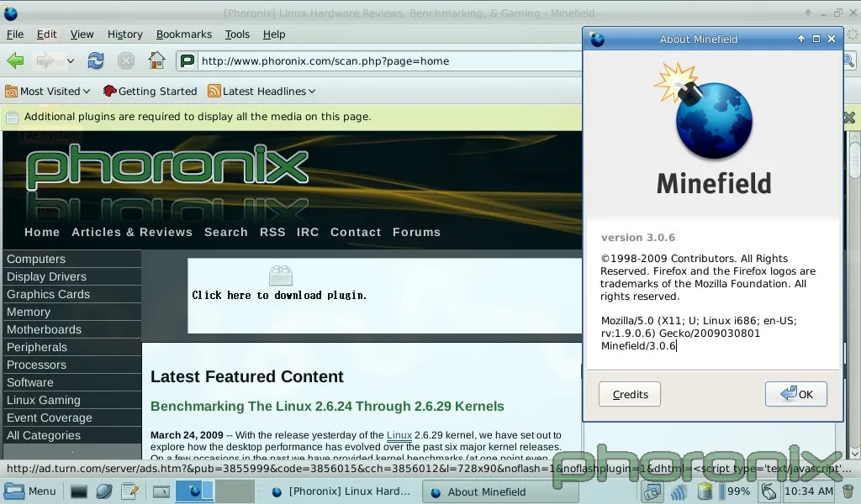Open the wireless network tray icon
861x504 pixels.
[x=679, y=491]
